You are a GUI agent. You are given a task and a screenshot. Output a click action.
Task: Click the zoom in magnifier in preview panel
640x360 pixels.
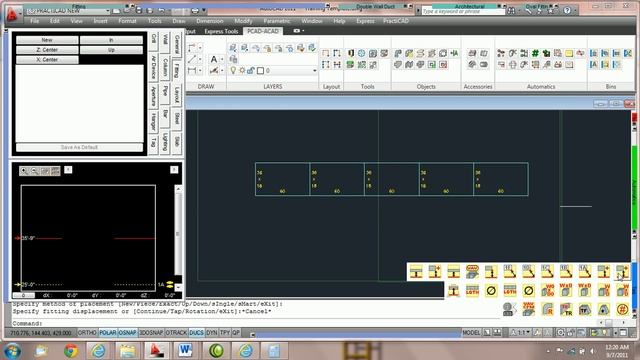coord(24,171)
